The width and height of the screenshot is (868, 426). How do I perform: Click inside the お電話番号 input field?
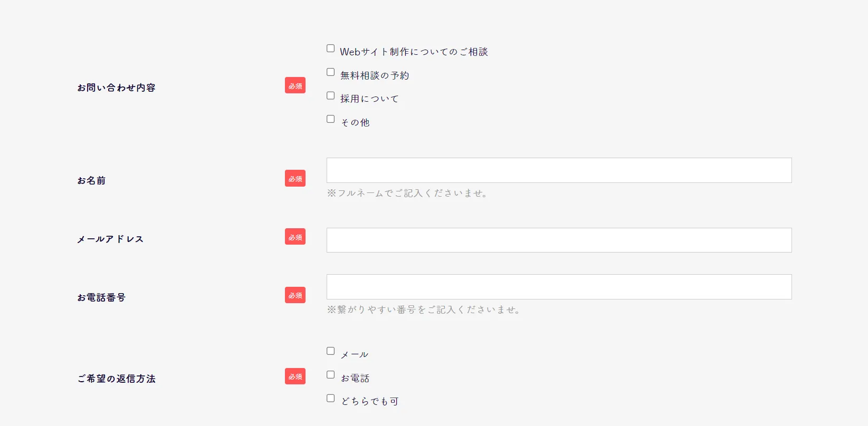(559, 286)
